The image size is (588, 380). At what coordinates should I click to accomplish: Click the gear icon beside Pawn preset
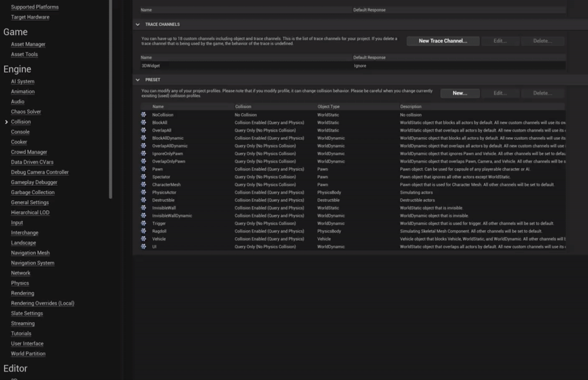click(143, 169)
